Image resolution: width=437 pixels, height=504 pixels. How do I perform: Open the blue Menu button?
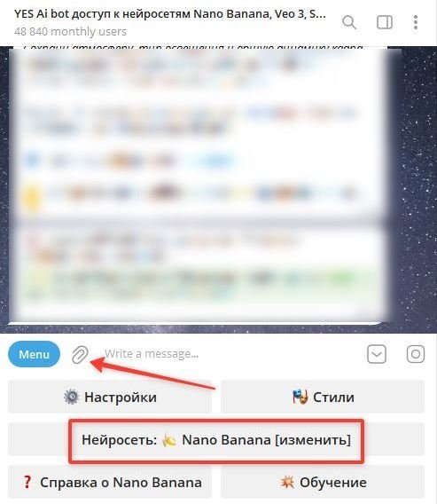click(x=34, y=354)
